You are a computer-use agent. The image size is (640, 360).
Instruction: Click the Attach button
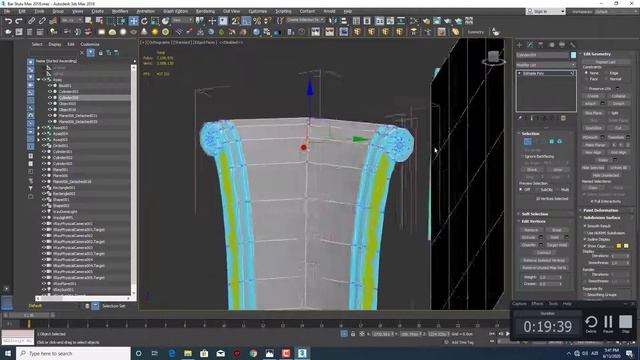[591, 104]
